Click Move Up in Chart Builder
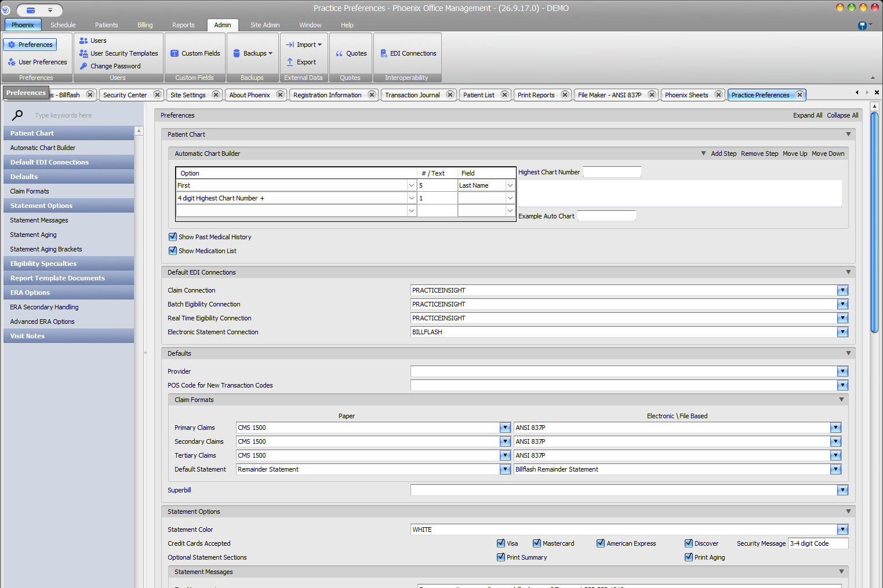 [795, 154]
